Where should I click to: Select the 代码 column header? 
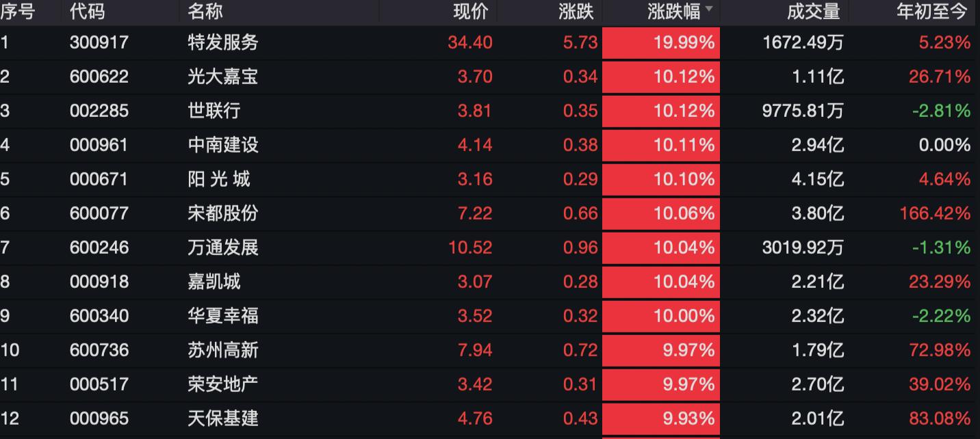[x=88, y=11]
